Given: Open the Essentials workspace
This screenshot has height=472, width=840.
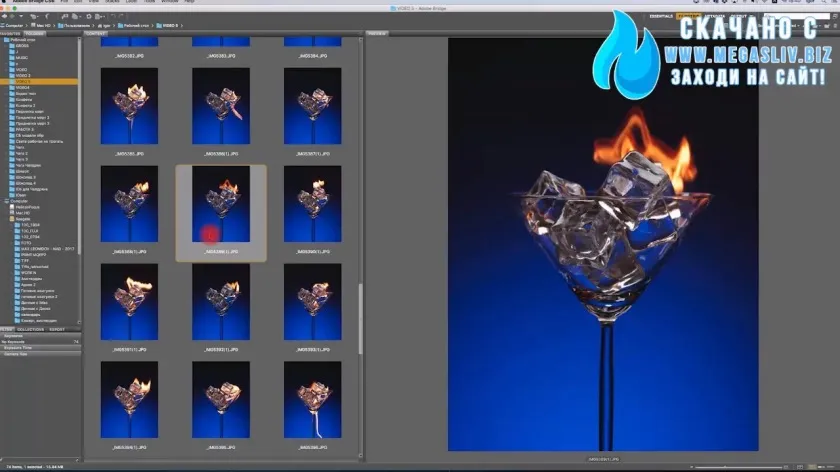Looking at the screenshot, I should (661, 16).
